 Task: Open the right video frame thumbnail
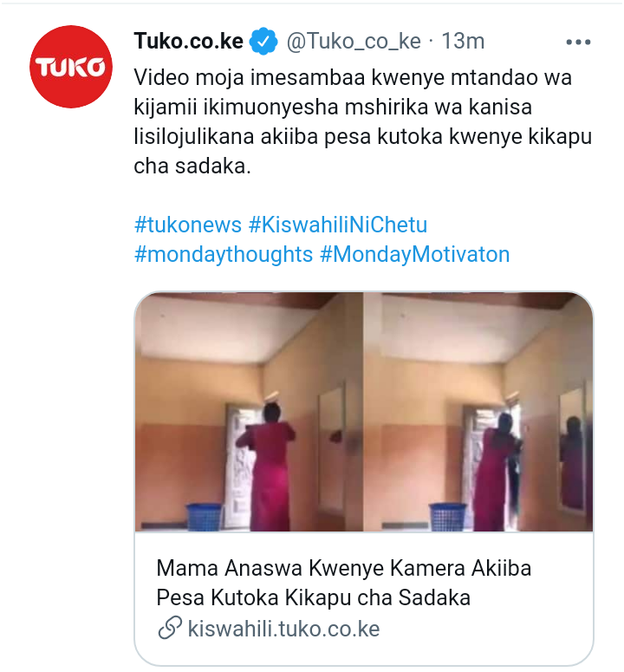pos(478,412)
